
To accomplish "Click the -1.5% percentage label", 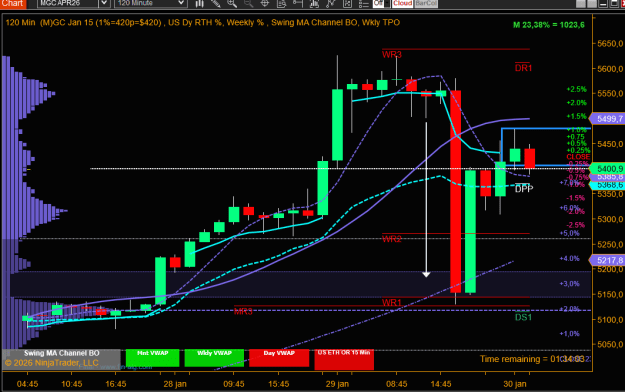I will pos(576,198).
